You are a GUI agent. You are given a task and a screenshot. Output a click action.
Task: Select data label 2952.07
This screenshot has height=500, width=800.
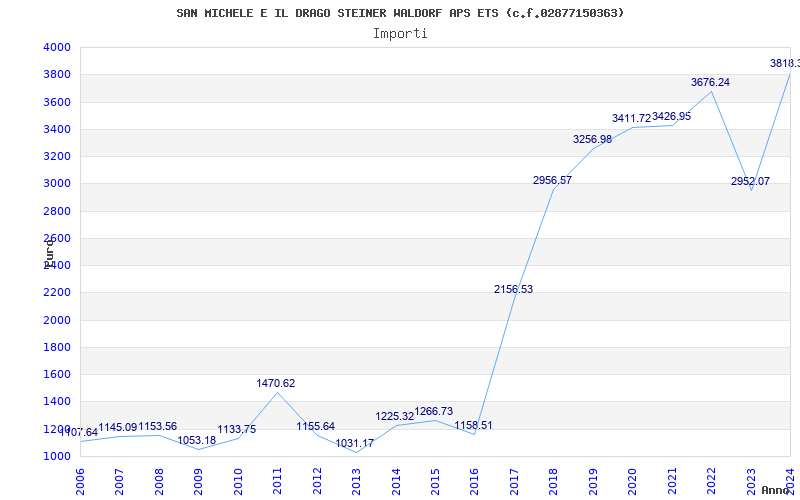[x=751, y=181]
